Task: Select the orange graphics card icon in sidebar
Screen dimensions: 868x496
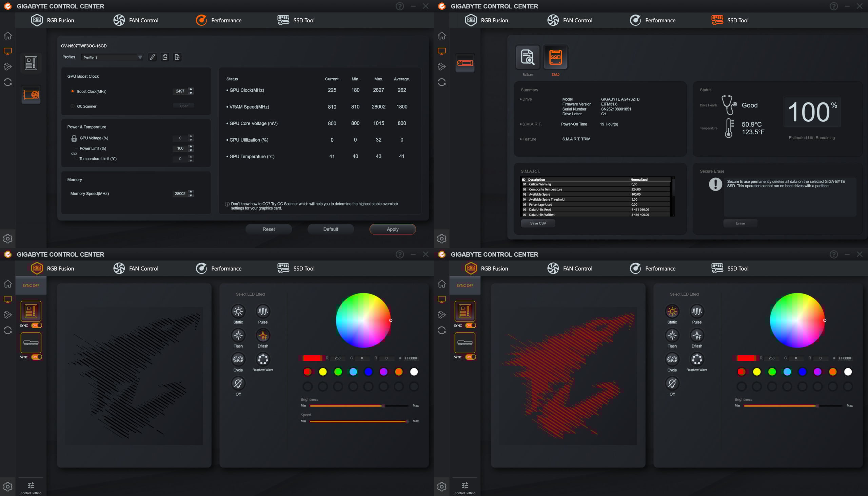Action: coord(31,94)
